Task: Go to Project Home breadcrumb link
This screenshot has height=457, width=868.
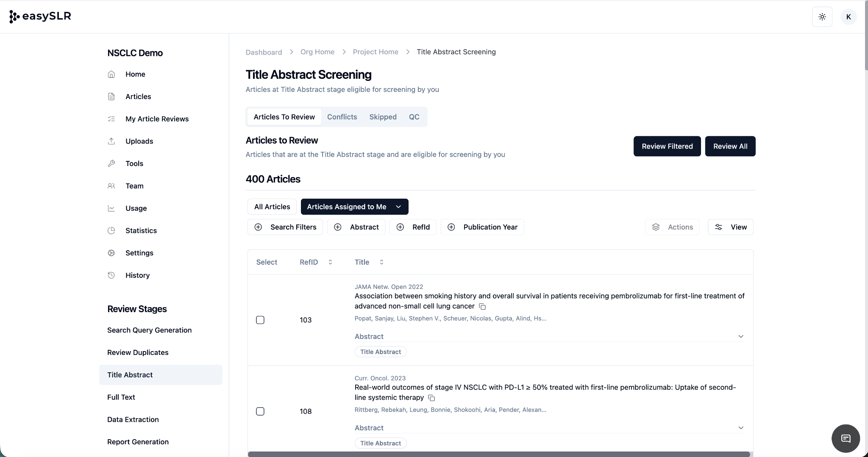Action: [375, 52]
